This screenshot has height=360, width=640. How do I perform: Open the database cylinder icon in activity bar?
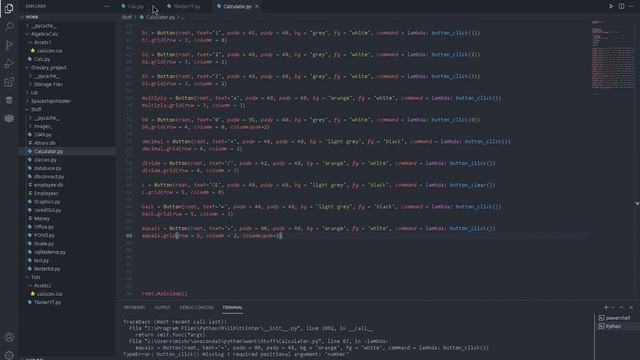coord(9,100)
